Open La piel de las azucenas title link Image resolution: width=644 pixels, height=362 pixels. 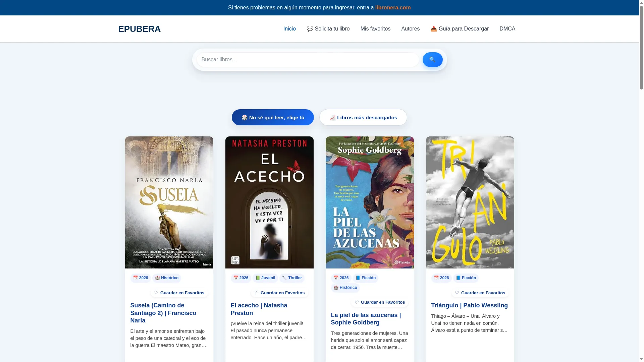366,319
